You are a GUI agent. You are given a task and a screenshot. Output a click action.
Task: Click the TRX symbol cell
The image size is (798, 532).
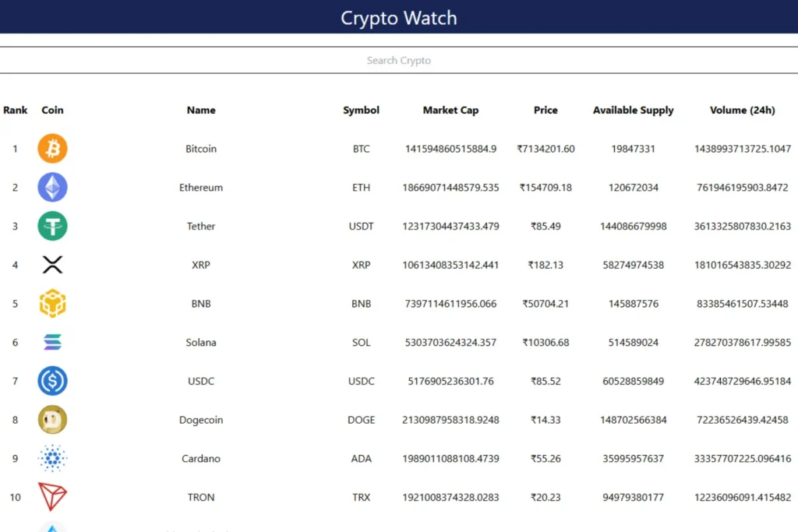[x=362, y=497]
